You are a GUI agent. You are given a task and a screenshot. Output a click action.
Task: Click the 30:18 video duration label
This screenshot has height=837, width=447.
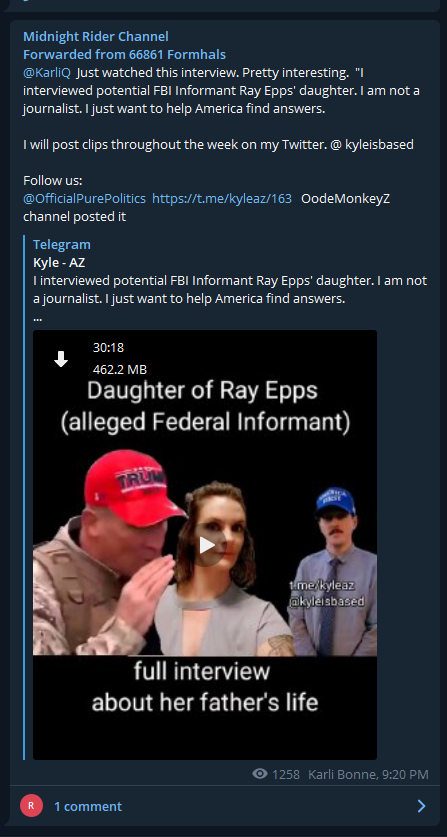[108, 348]
